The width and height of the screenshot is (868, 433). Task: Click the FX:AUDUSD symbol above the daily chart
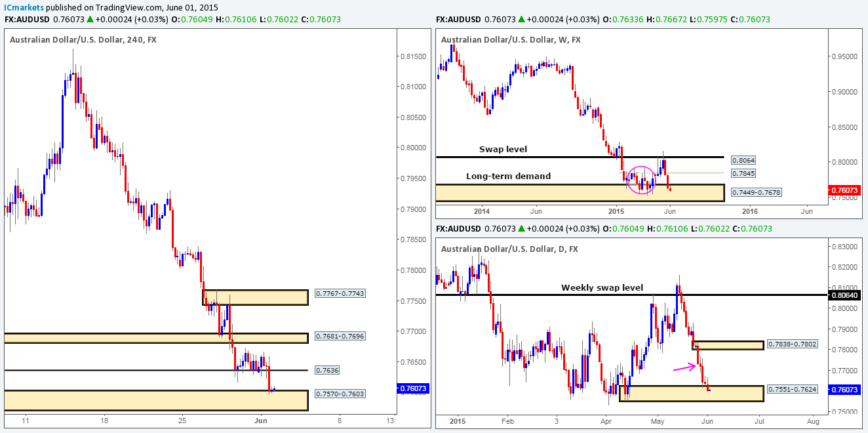(x=460, y=228)
